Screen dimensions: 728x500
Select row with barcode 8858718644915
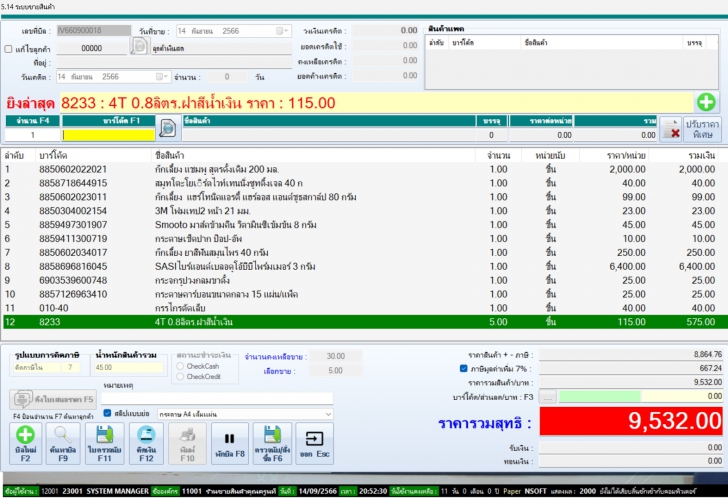point(362,183)
